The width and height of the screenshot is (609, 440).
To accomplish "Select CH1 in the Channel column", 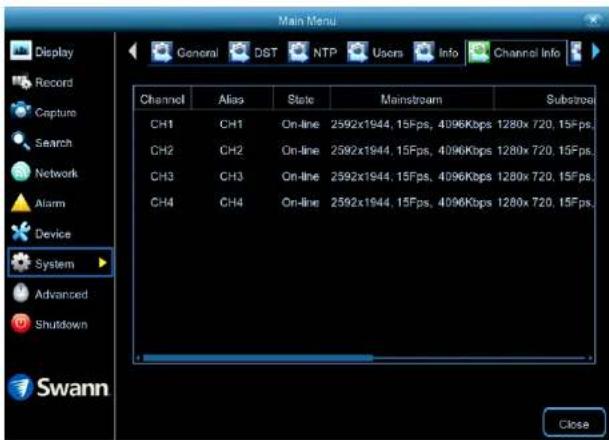I will (162, 124).
